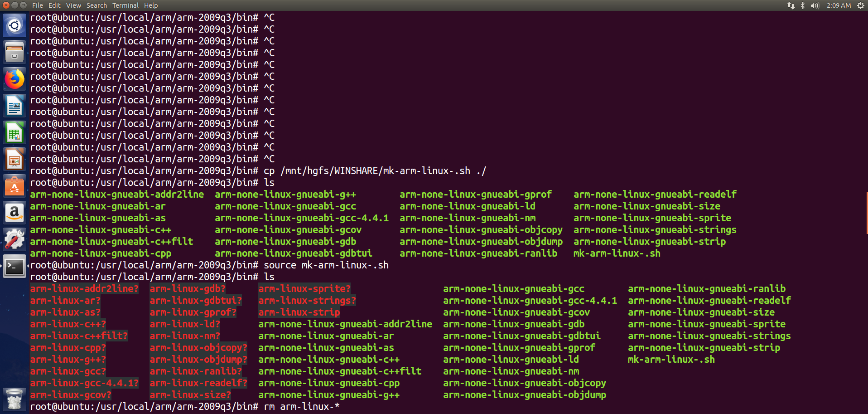Click the red 'arm-linux-cpp?' entry

[68, 348]
